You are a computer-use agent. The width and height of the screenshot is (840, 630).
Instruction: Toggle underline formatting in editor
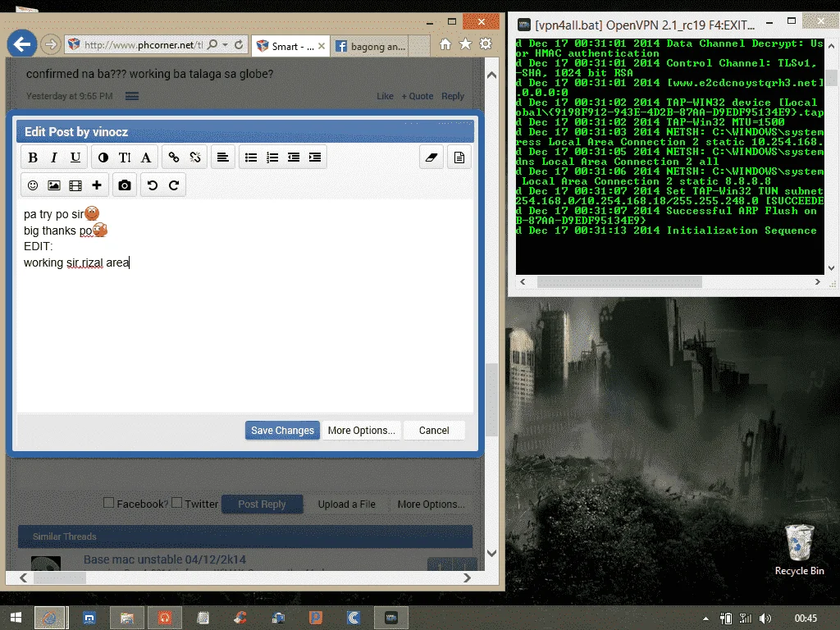(x=75, y=157)
